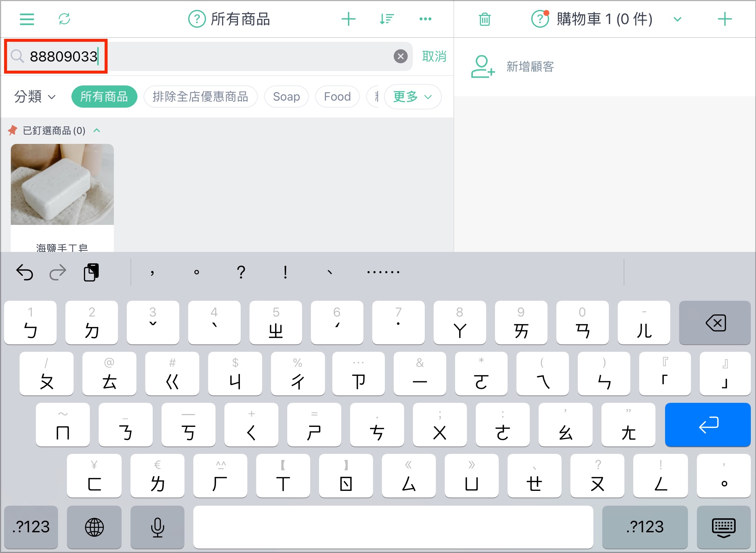Tap the ㄍ key
The width and height of the screenshot is (756, 553).
pos(172,374)
